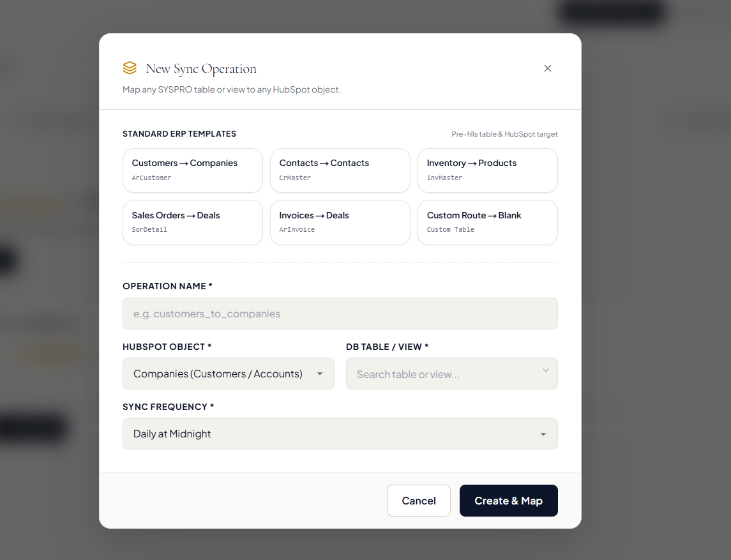Expand the DB Table / View chevron
This screenshot has height=560, width=731.
coord(545,370)
